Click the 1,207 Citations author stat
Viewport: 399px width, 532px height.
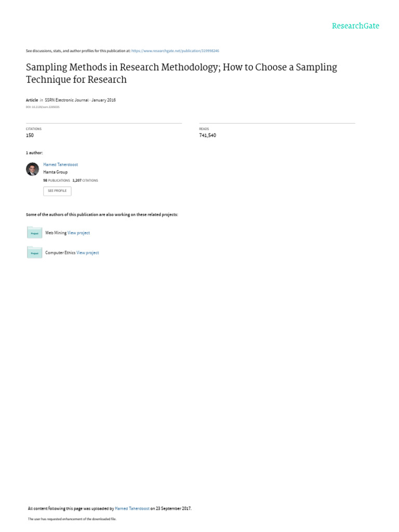(x=85, y=180)
